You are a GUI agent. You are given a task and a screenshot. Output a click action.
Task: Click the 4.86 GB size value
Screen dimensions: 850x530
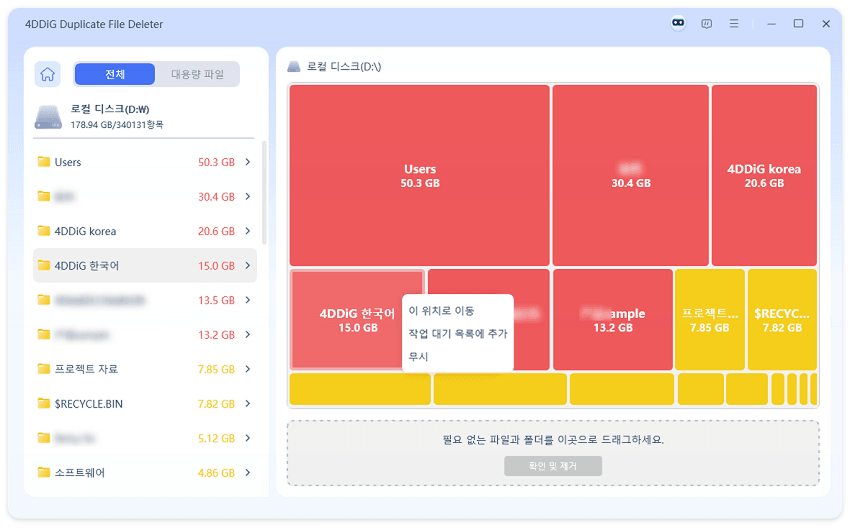(x=216, y=473)
